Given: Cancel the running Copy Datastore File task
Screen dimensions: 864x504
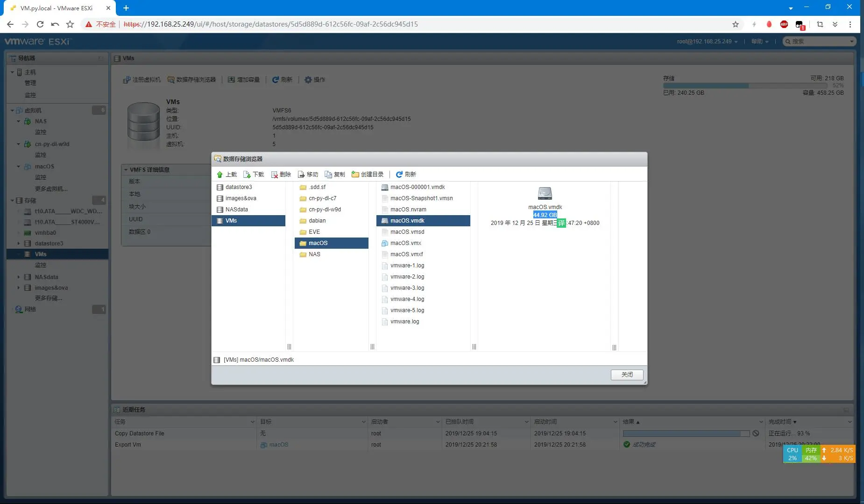Looking at the screenshot, I should tap(756, 434).
